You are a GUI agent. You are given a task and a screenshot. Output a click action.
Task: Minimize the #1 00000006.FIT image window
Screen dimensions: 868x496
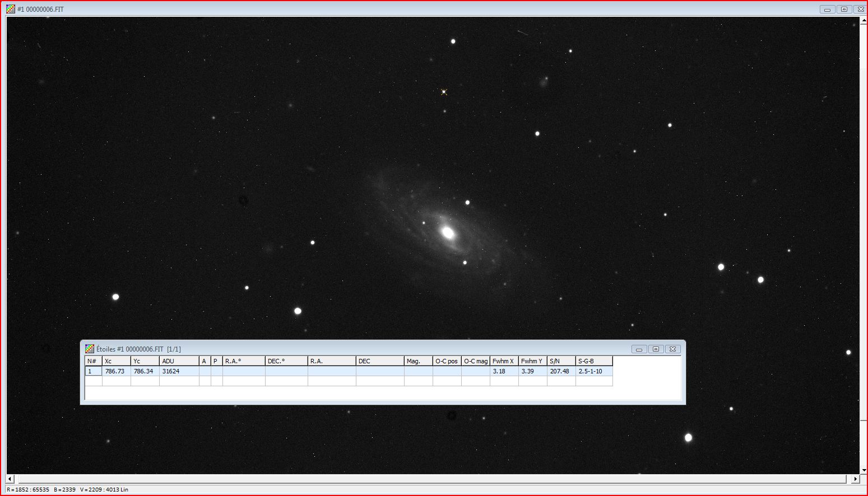tap(827, 9)
